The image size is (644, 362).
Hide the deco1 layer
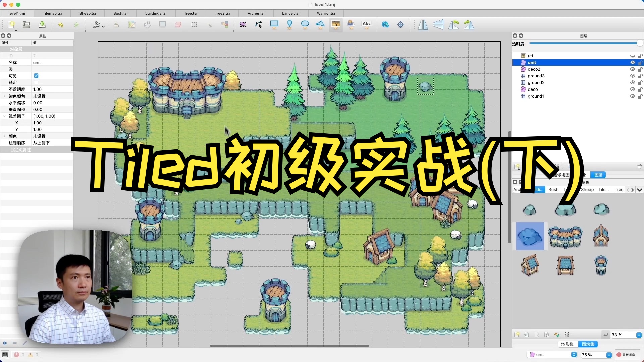point(632,89)
